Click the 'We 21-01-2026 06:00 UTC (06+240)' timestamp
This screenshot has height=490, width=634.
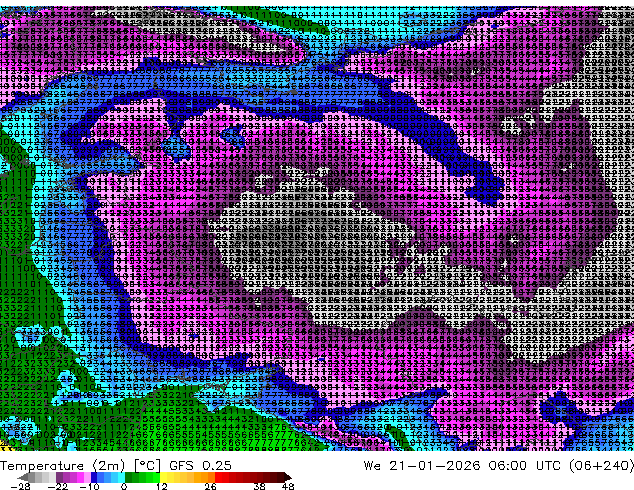[499, 466]
